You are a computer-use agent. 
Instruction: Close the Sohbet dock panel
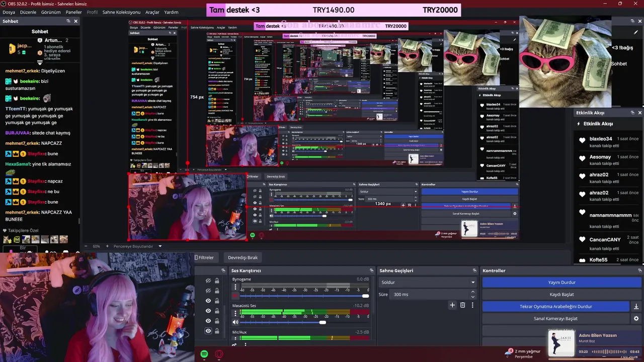(x=76, y=21)
